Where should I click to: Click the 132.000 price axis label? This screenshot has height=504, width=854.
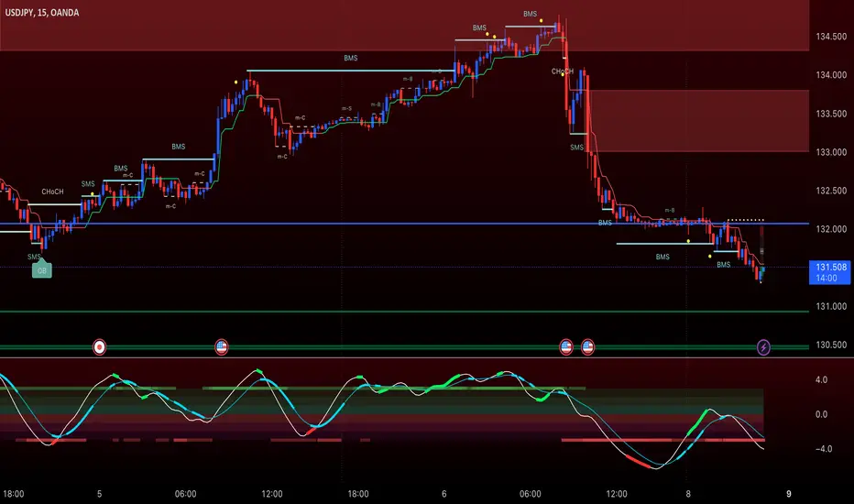tap(831, 229)
